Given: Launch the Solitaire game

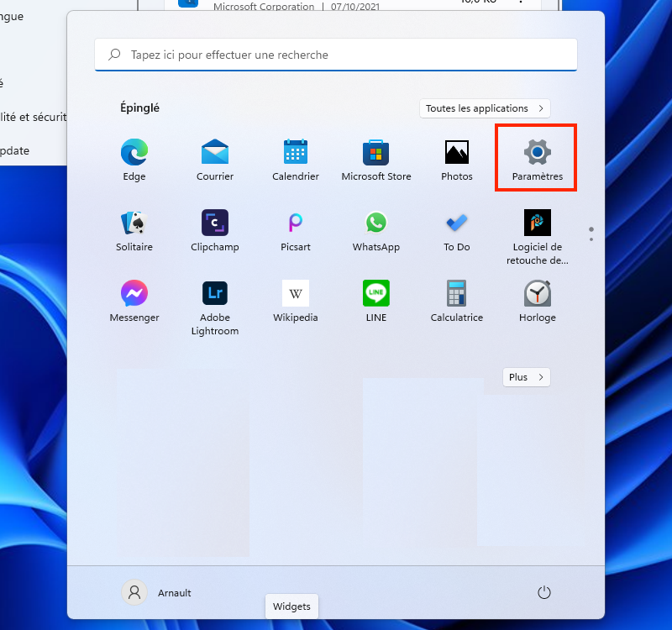Looking at the screenshot, I should click(134, 230).
